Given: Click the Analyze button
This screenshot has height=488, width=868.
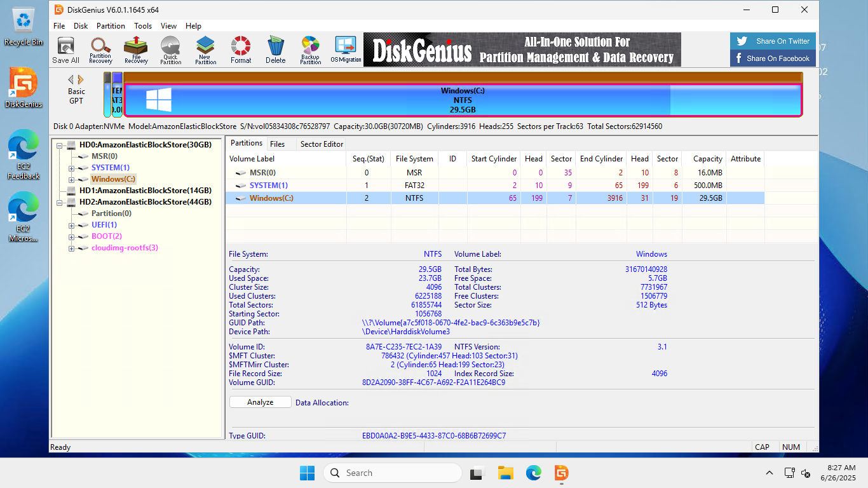Looking at the screenshot, I should coord(261,402).
